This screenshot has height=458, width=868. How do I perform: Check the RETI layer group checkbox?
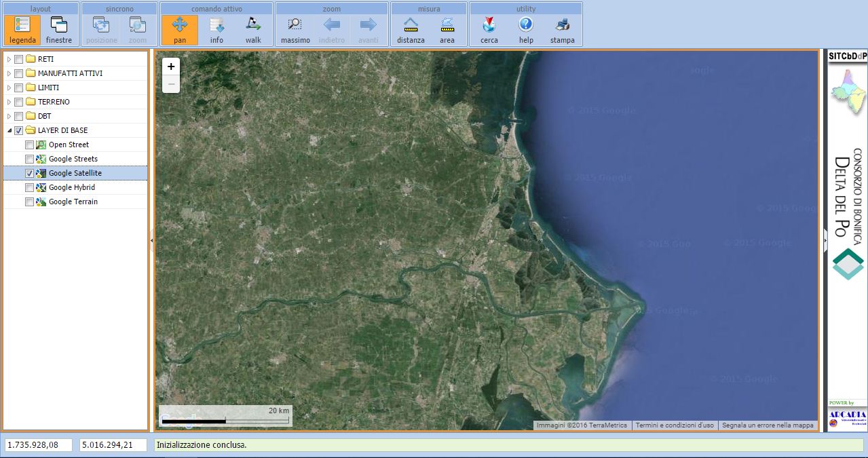18,59
